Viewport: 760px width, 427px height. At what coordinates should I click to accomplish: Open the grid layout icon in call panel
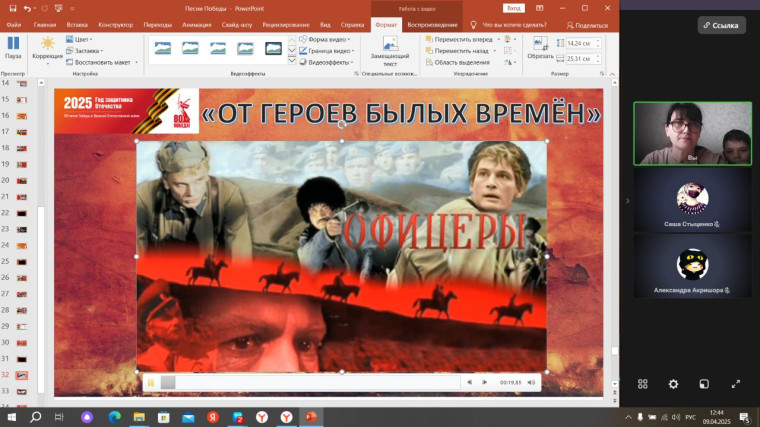coord(643,384)
